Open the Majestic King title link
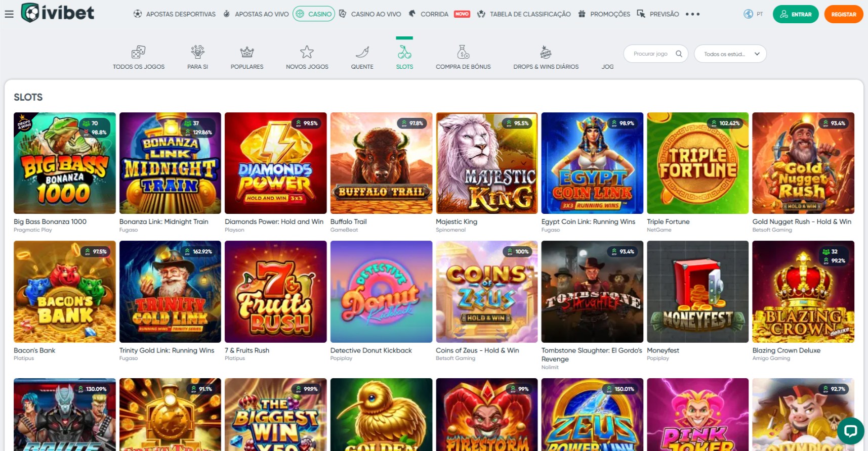 coord(457,221)
